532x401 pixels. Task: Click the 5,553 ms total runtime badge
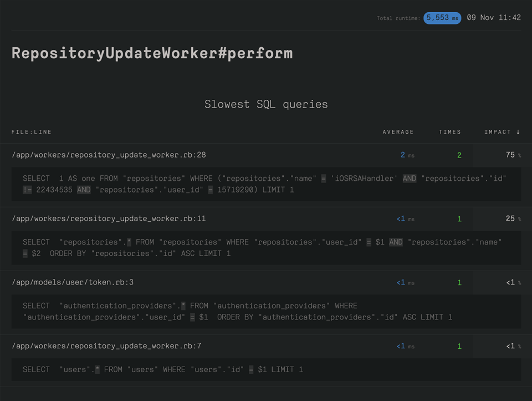[442, 18]
